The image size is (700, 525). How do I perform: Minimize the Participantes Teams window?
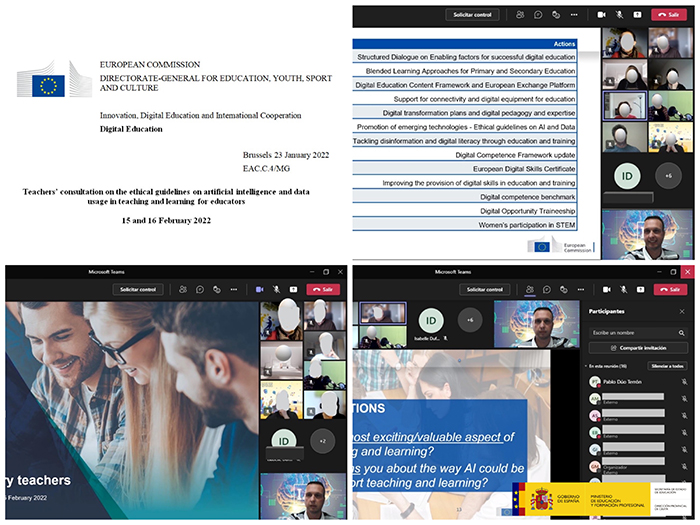click(659, 271)
